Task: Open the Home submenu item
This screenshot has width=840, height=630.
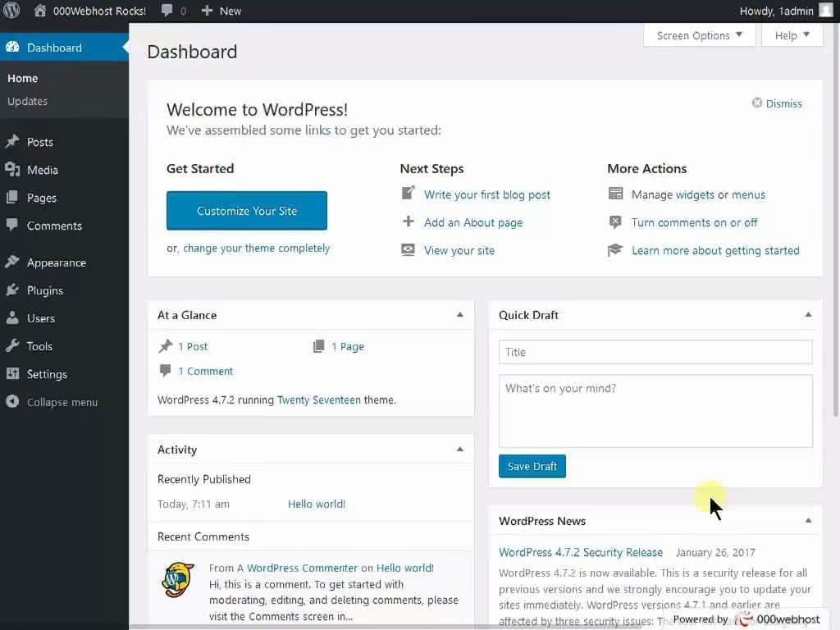Action: pos(22,78)
